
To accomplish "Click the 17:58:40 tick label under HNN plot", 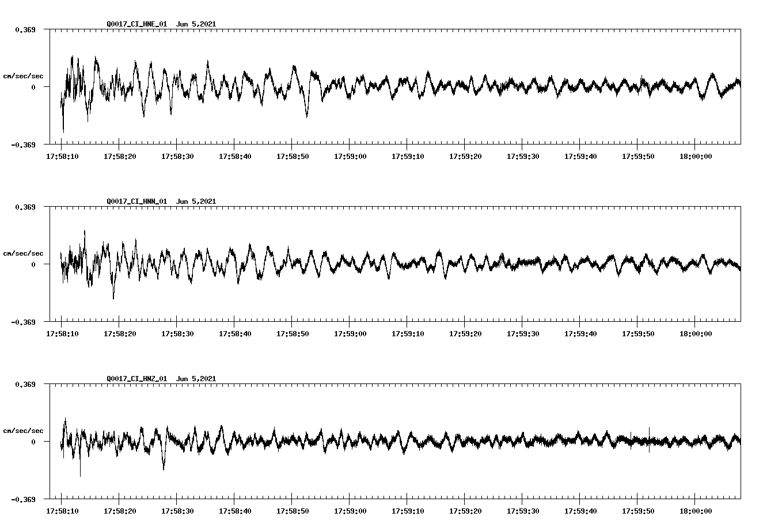I will [x=235, y=334].
